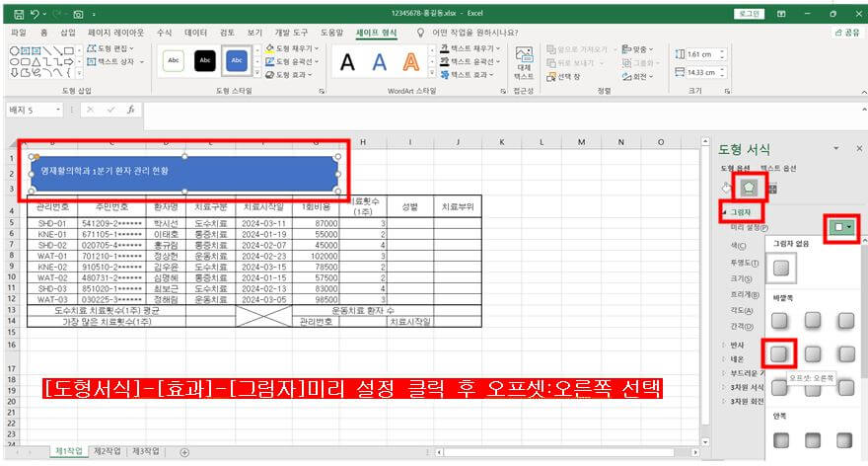Choose the 오프셋: 오른쪽 shadow preset
This screenshot has height=466, width=868.
(x=779, y=353)
